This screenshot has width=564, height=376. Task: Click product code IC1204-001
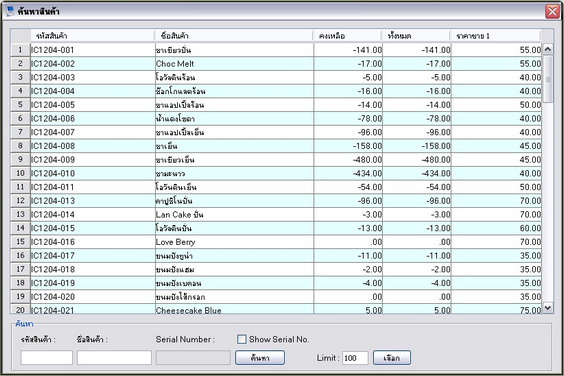53,50
